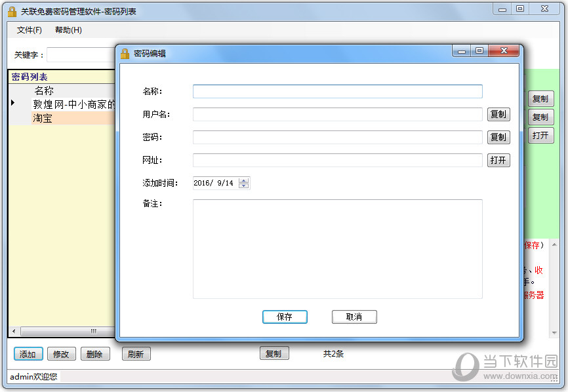Increase the 添加时间 date with up arrow
The width and height of the screenshot is (568, 392).
244,180
